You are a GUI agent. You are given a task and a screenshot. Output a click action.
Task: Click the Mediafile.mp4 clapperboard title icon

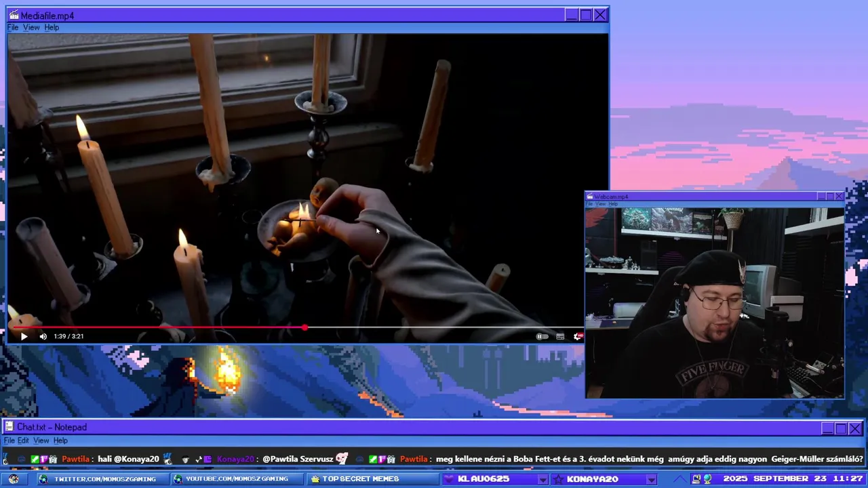click(13, 15)
